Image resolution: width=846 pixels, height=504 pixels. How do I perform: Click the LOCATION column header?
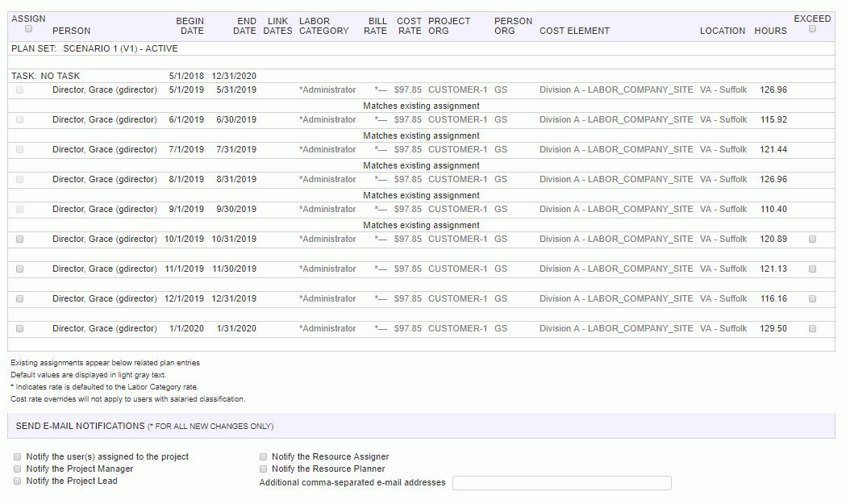click(723, 31)
